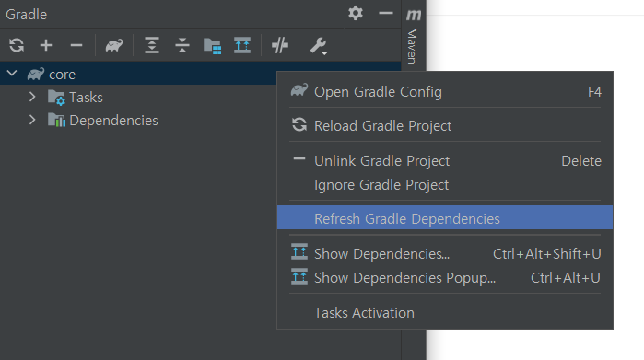Collapse the core project node
Viewport: 644px width, 360px height.
tap(12, 74)
